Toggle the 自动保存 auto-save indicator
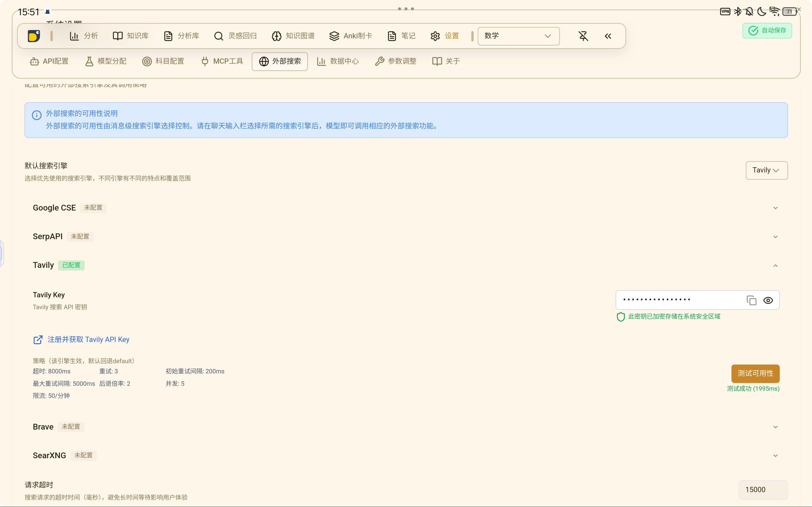 (767, 31)
